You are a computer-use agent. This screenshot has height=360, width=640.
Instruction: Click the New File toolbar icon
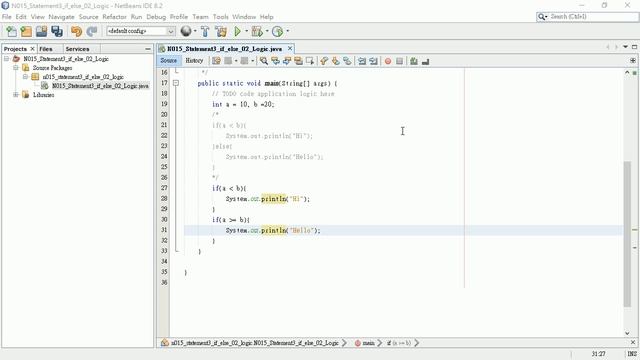tap(11, 31)
